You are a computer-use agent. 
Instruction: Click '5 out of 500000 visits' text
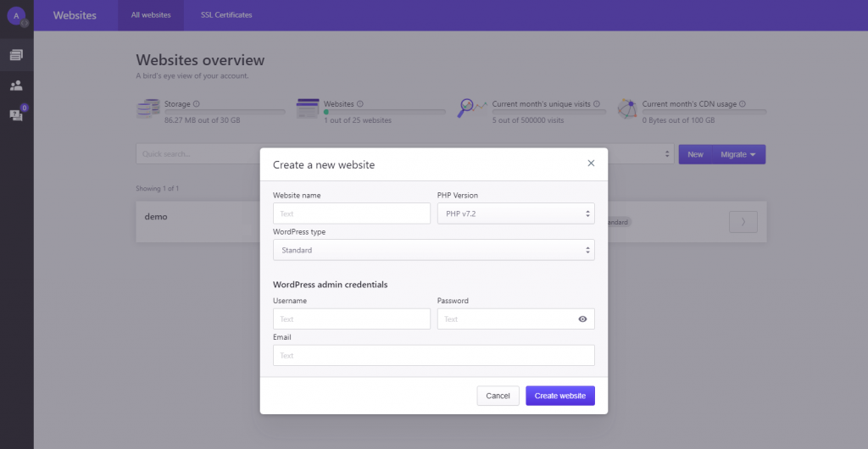pos(528,120)
